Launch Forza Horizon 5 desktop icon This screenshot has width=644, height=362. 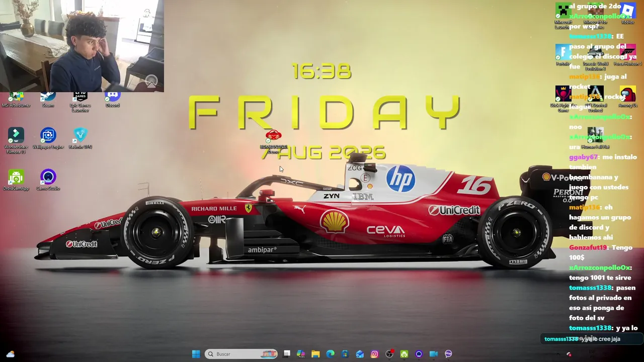point(627,55)
